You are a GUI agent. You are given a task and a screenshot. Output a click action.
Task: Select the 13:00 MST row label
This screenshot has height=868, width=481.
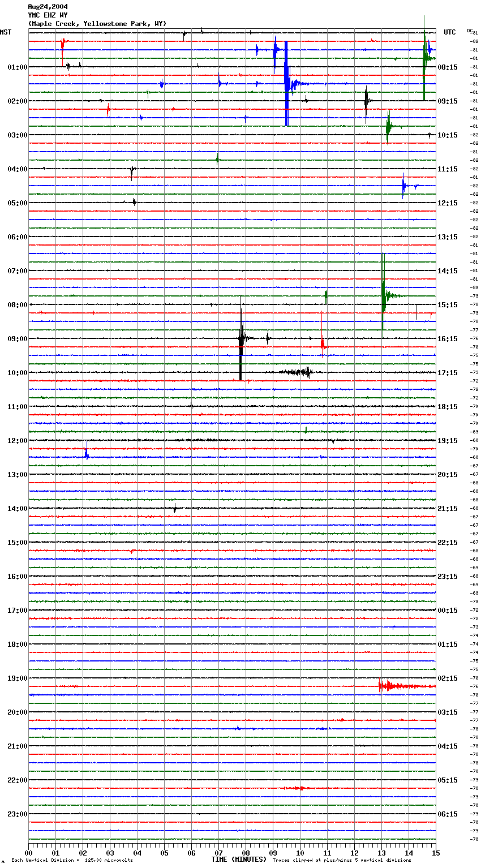(x=18, y=475)
